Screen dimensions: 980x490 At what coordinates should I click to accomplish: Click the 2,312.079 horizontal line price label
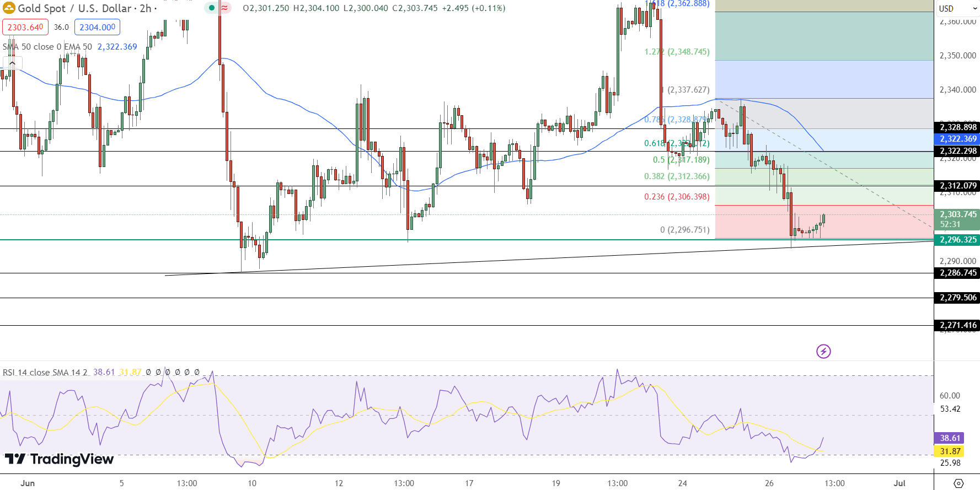[x=958, y=186]
